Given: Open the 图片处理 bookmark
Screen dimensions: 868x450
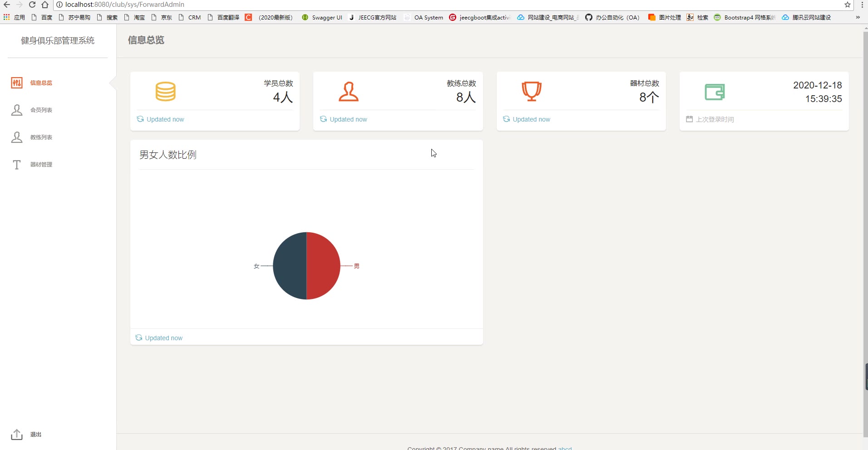Looking at the screenshot, I should 665,17.
